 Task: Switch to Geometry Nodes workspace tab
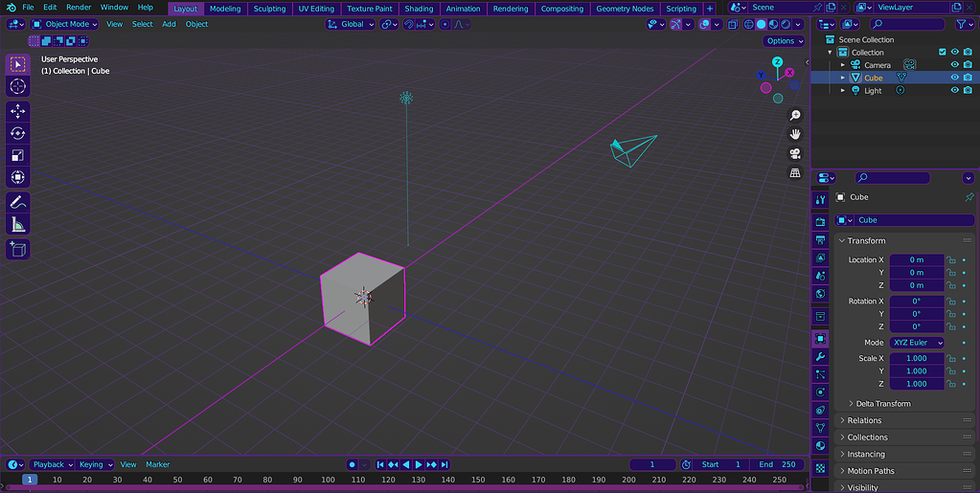click(625, 9)
